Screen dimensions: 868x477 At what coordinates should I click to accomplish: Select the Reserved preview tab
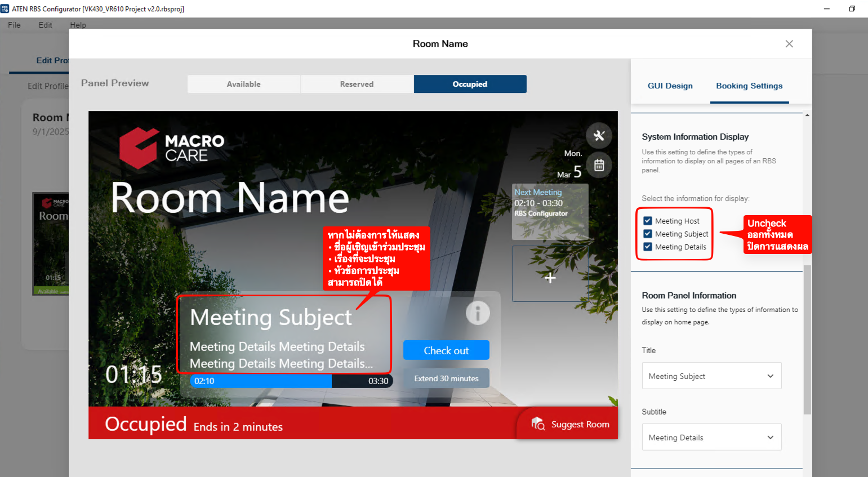[357, 84]
